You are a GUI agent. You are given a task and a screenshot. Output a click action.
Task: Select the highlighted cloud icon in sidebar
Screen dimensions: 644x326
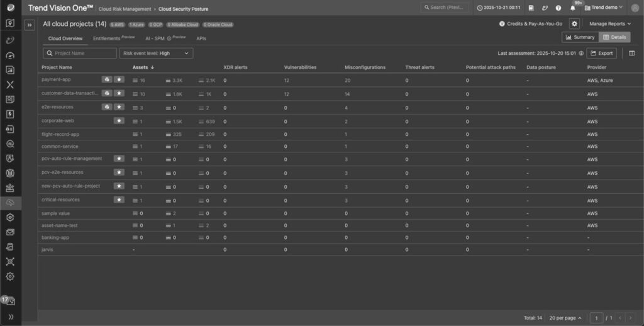(10, 203)
